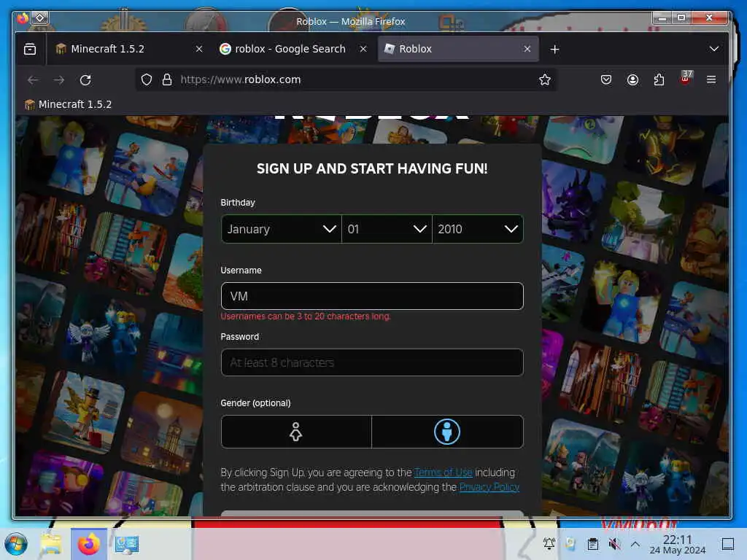Click the Password input field
747x560 pixels.
(x=372, y=363)
